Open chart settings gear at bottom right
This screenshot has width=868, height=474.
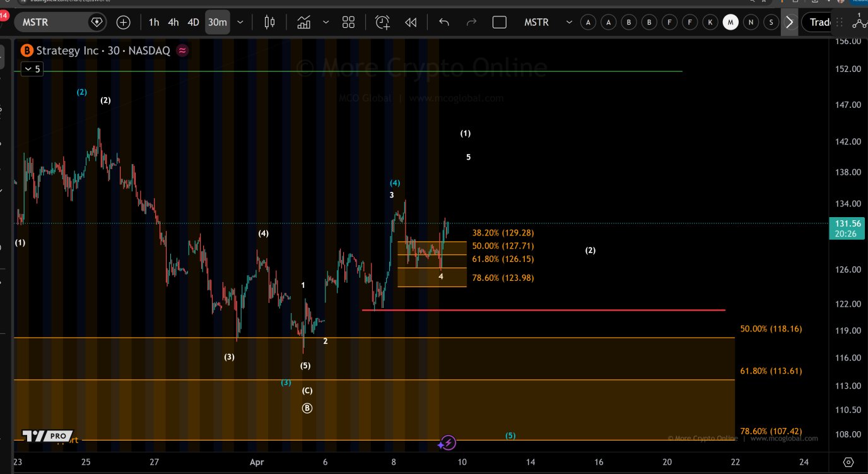coord(848,462)
